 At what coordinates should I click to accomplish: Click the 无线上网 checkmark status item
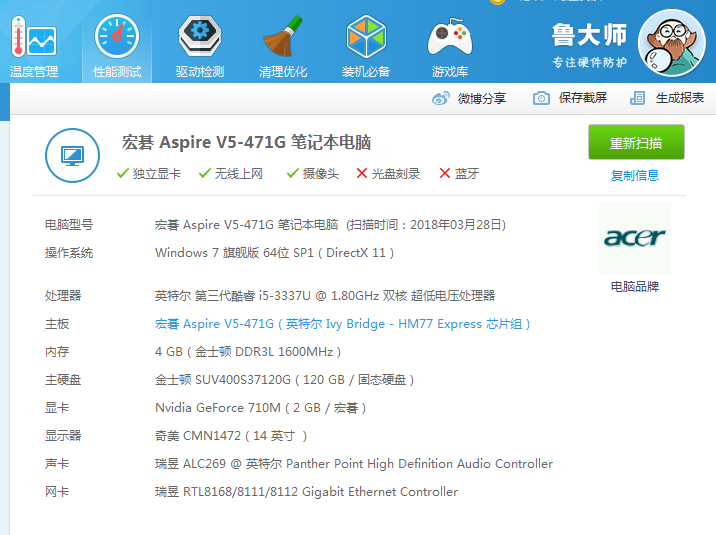[x=231, y=174]
